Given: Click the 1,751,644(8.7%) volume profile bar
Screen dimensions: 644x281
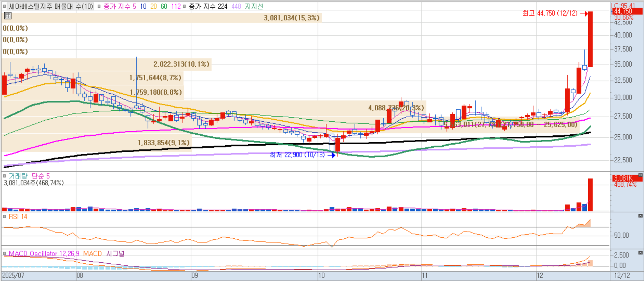Looking at the screenshot, I should (x=93, y=78).
